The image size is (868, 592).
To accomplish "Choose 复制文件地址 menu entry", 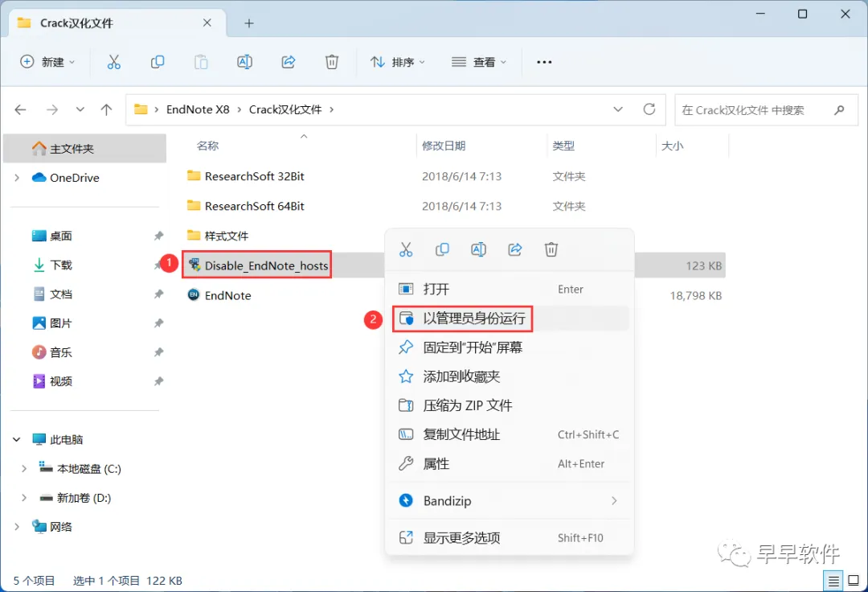I will (510, 434).
